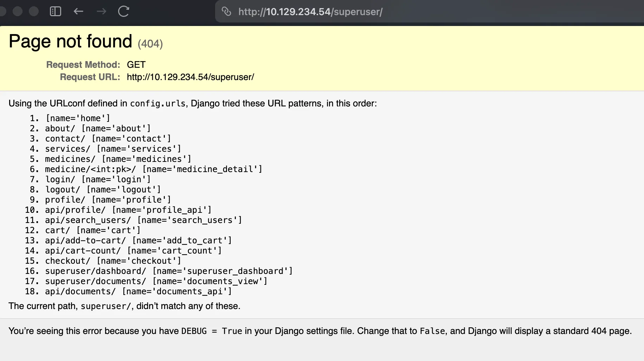644x361 pixels.
Task: Select pattern row 'api/add-to-cart/'
Action: click(x=139, y=241)
